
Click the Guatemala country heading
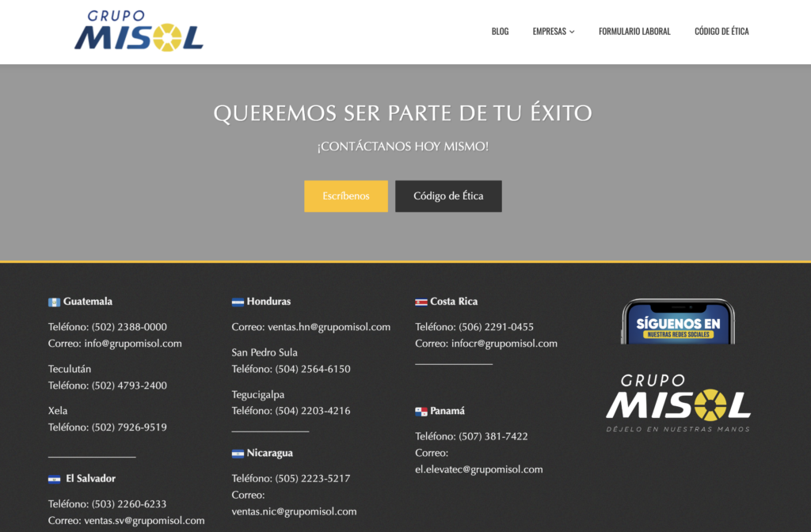tap(88, 302)
